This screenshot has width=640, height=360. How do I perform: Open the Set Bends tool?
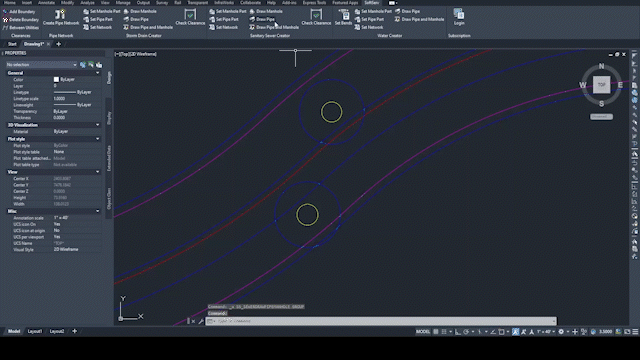pos(343,17)
